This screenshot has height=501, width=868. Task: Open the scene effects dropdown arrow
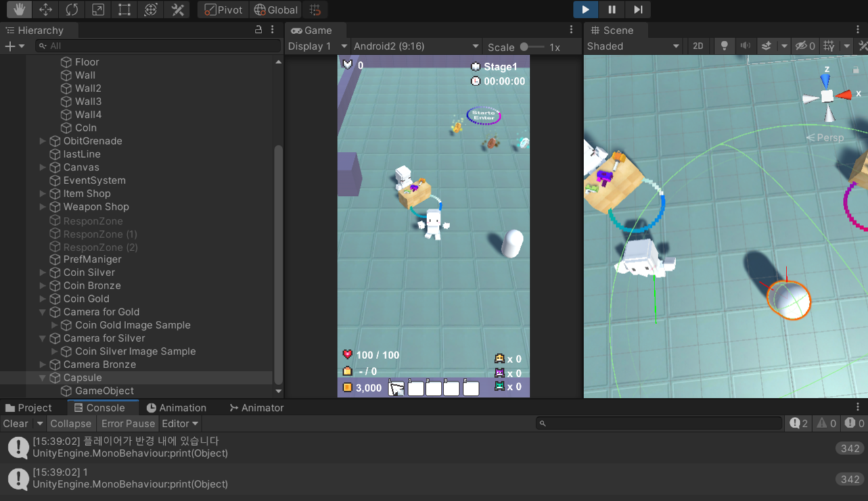783,47
